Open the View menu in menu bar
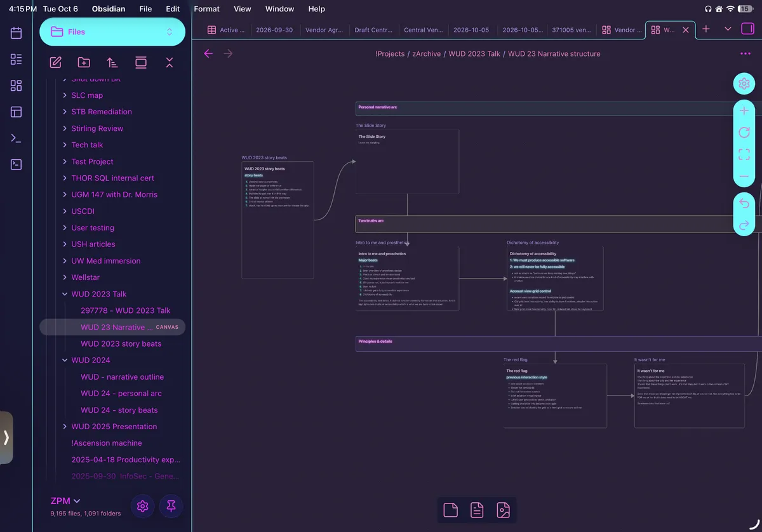Screen dimensions: 762x532 click(x=243, y=9)
